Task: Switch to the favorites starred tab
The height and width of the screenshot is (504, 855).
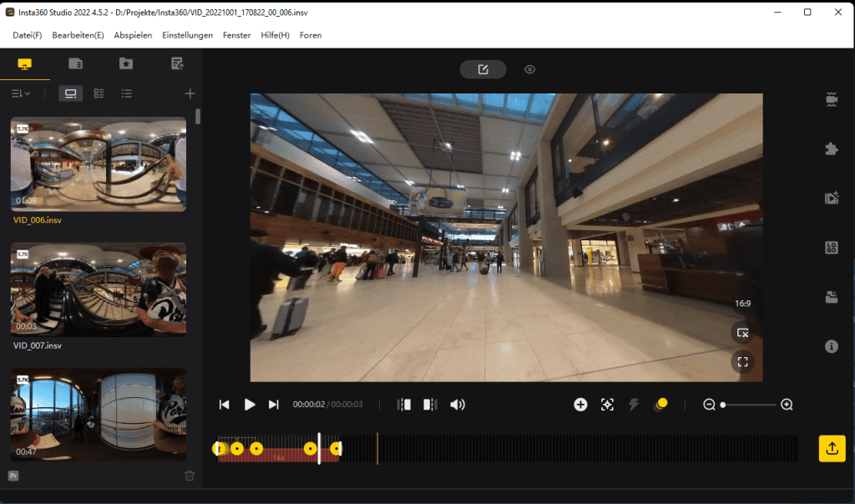Action: point(125,63)
